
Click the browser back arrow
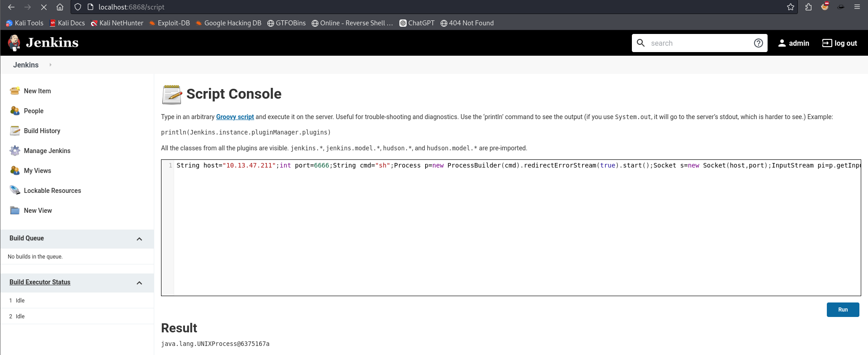11,7
